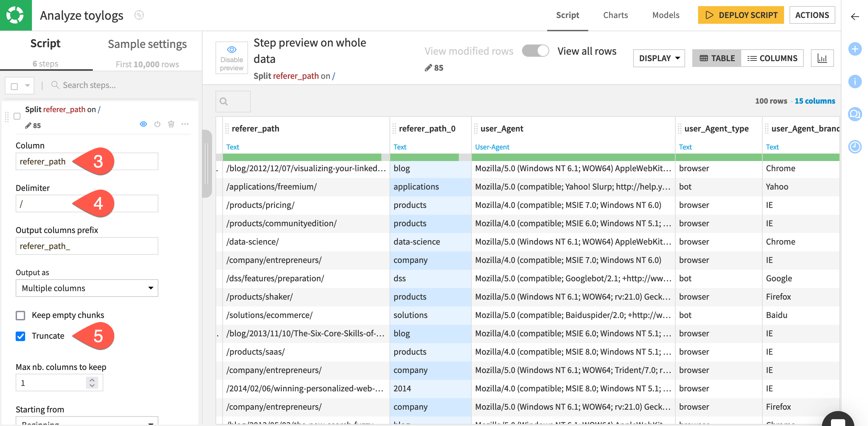Delete the Split referer_path step with the trash icon
This screenshot has width=868, height=426.
(171, 124)
